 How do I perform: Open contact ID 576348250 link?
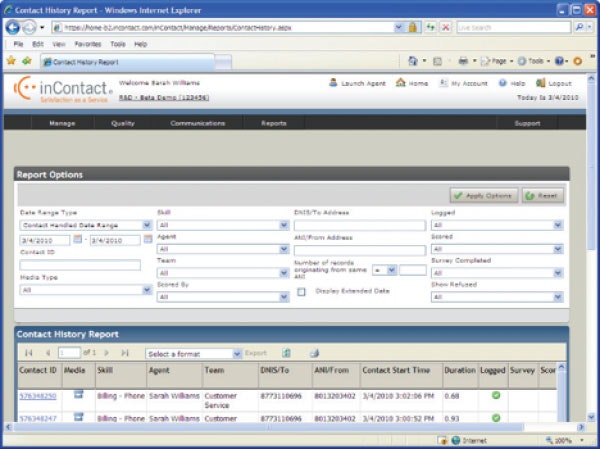click(38, 396)
